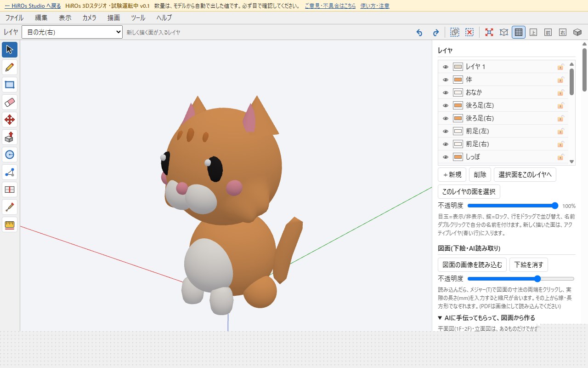588x368 pixels.
Task: Click 図面の画像を読み込む button
Action: pos(472,265)
